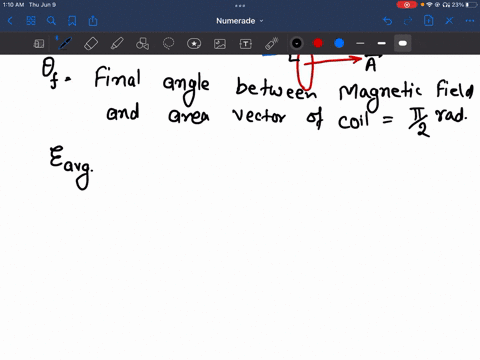
Task: Activate the laser pointer tool
Action: (x=272, y=44)
